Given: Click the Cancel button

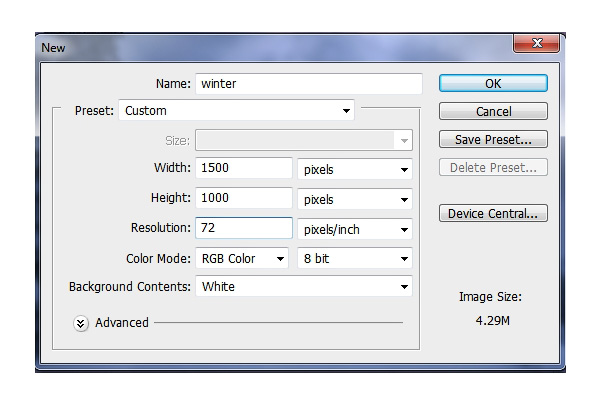Looking at the screenshot, I should (x=493, y=111).
